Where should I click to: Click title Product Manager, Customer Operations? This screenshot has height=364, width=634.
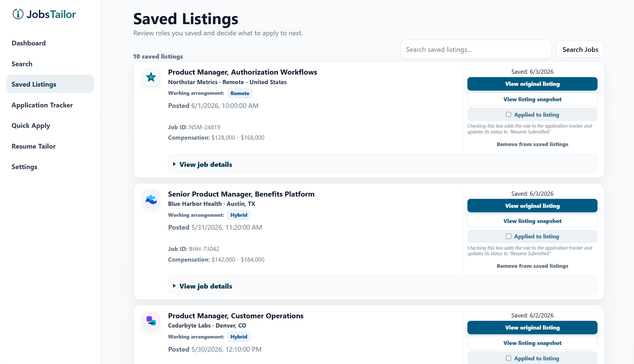click(x=236, y=316)
